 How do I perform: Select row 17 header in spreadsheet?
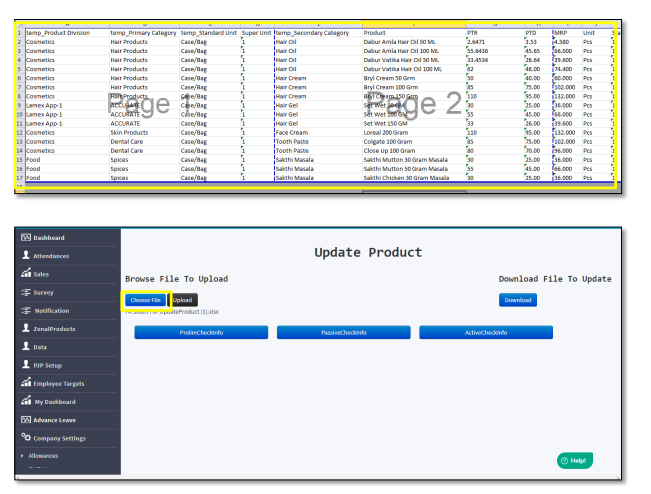(x=20, y=178)
